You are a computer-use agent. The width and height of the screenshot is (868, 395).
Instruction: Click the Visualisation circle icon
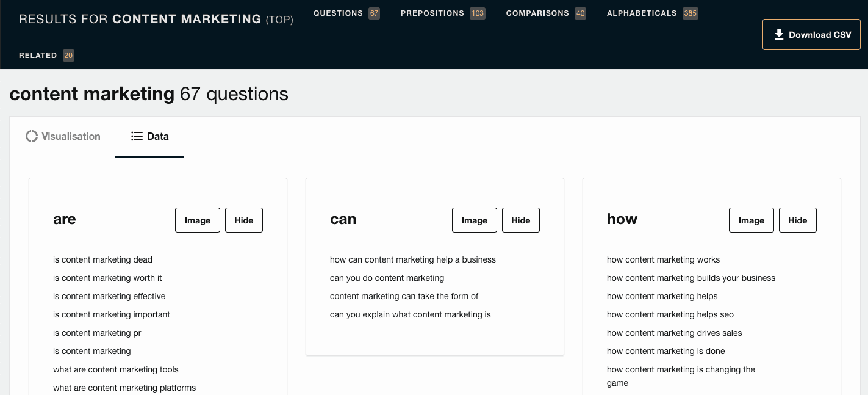coord(32,136)
